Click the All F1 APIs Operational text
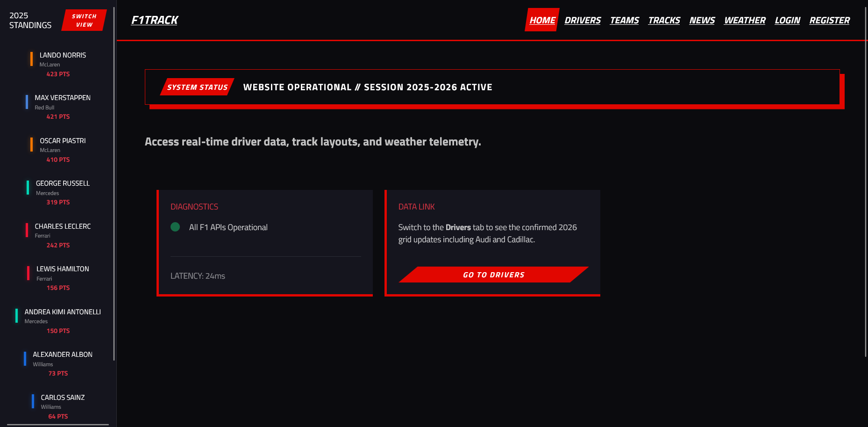Viewport: 868px width, 427px height. 228,227
